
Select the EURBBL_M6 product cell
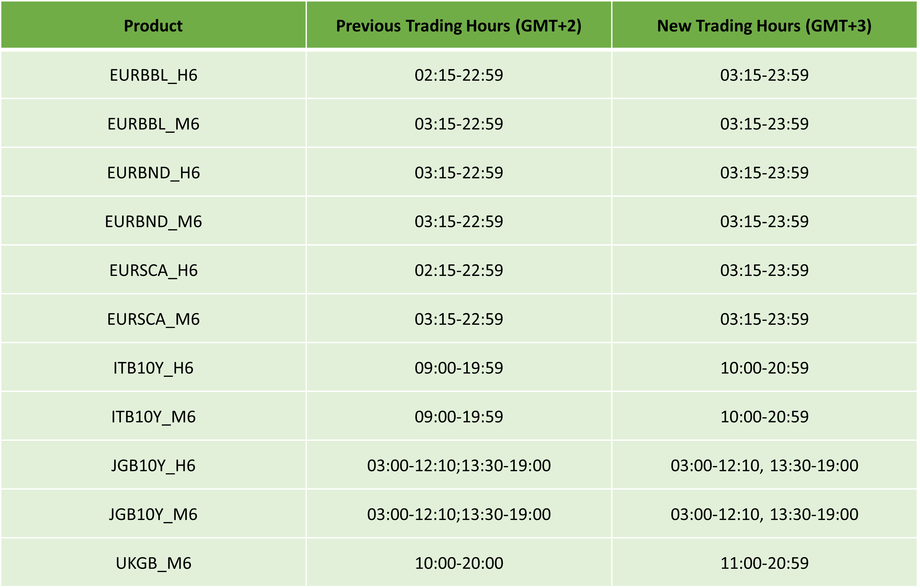click(x=153, y=124)
